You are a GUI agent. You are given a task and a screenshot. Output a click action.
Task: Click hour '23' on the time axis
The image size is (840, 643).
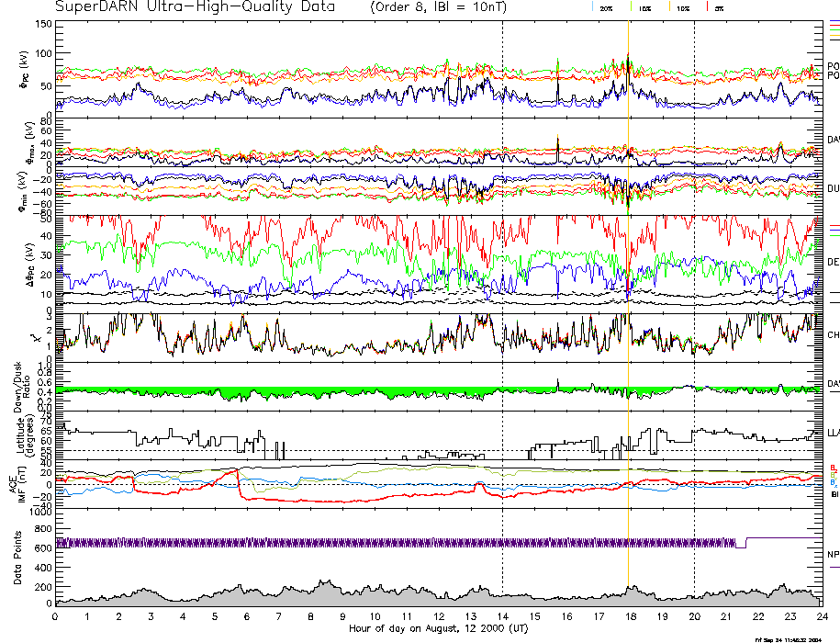click(790, 616)
